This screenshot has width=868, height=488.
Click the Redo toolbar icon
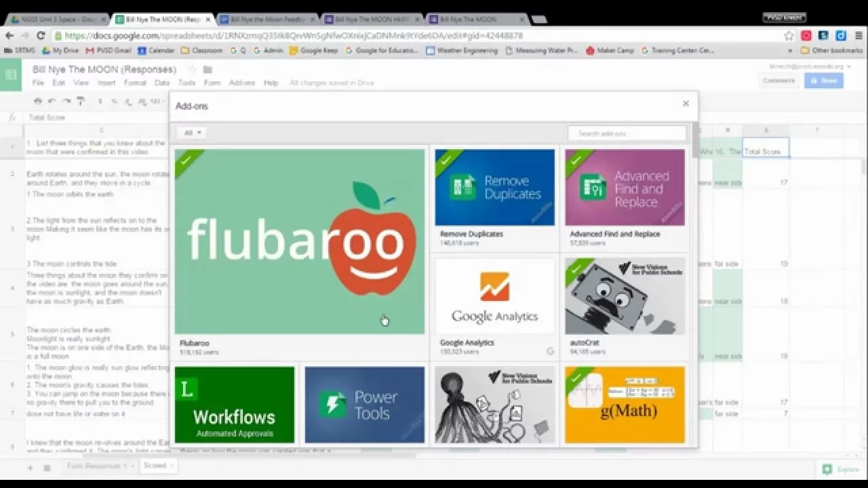[66, 102]
